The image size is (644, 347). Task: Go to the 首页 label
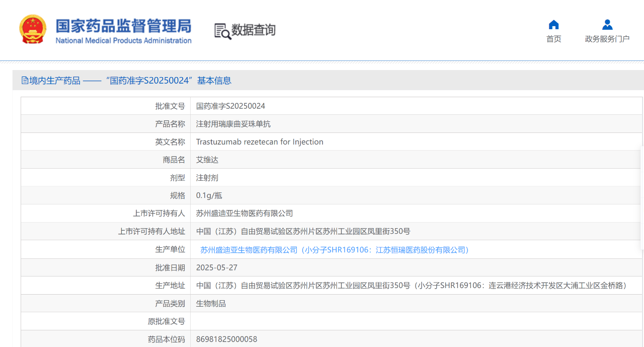553,39
